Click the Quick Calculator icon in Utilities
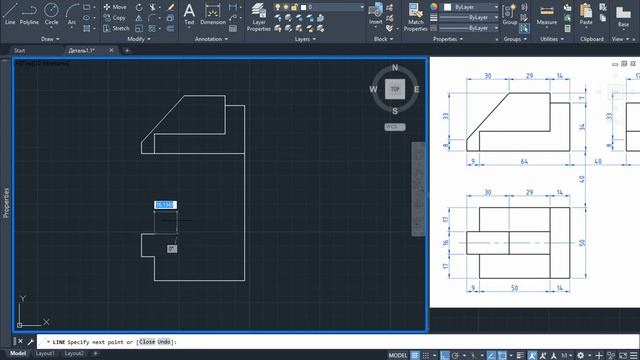This screenshot has height=360, width=640. click(567, 28)
